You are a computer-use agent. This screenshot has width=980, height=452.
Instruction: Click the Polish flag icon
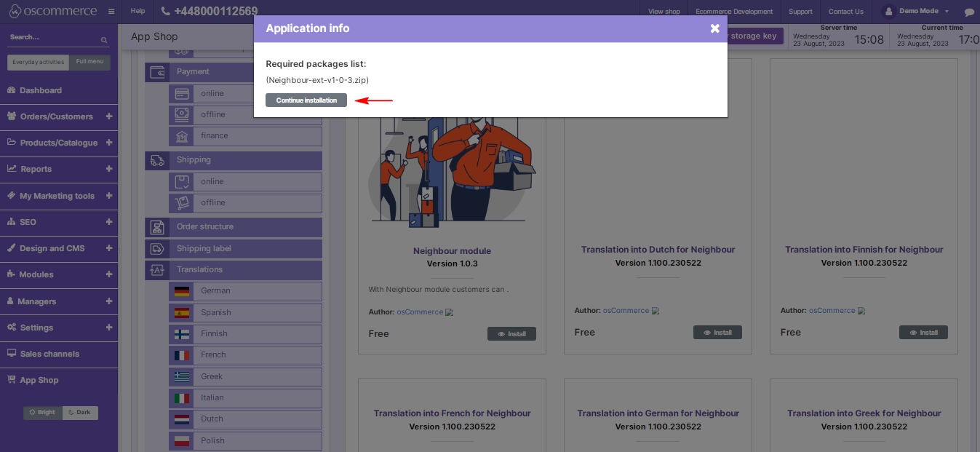tap(182, 440)
